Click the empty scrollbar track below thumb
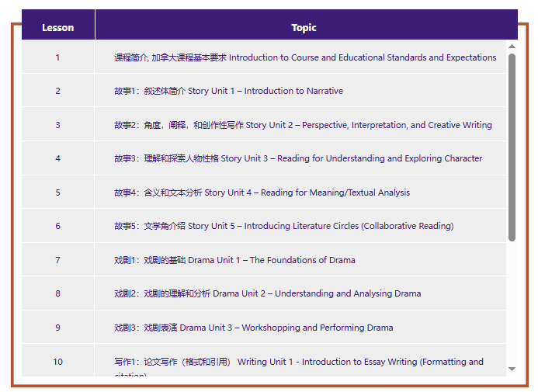The width and height of the screenshot is (538, 392). [x=512, y=303]
